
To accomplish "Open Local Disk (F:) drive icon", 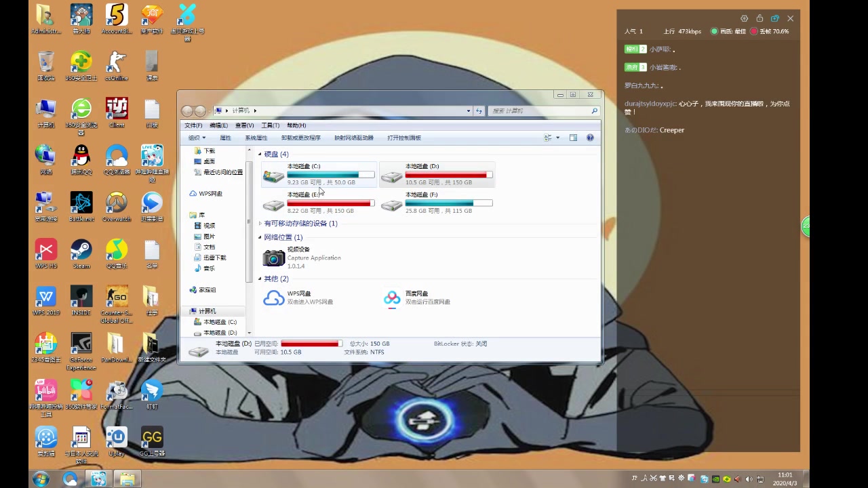I will click(x=391, y=205).
